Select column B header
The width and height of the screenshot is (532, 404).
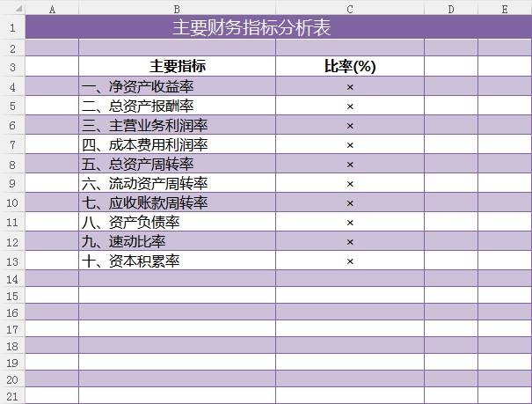[x=177, y=9]
